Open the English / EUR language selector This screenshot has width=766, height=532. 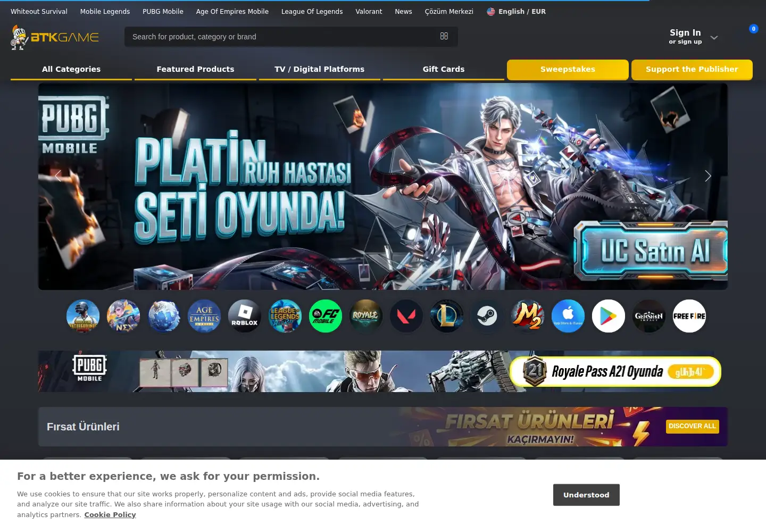coord(516,12)
